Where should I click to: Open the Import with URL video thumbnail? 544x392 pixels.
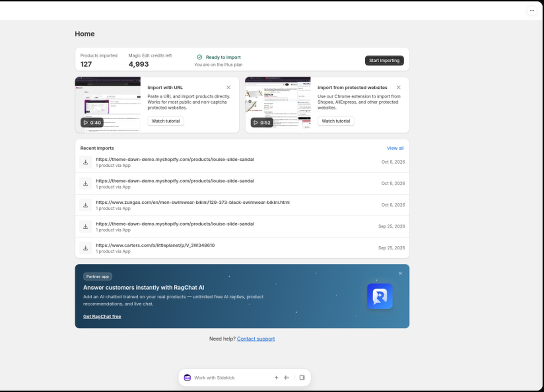(108, 105)
